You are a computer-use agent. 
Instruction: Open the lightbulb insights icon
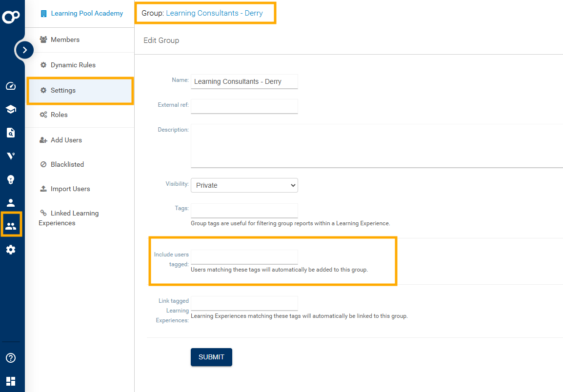click(x=11, y=179)
